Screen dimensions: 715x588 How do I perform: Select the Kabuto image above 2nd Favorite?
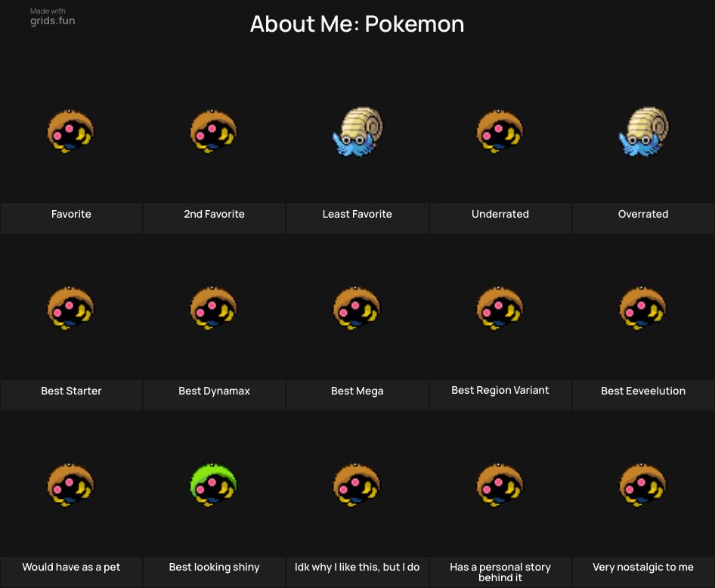(214, 132)
